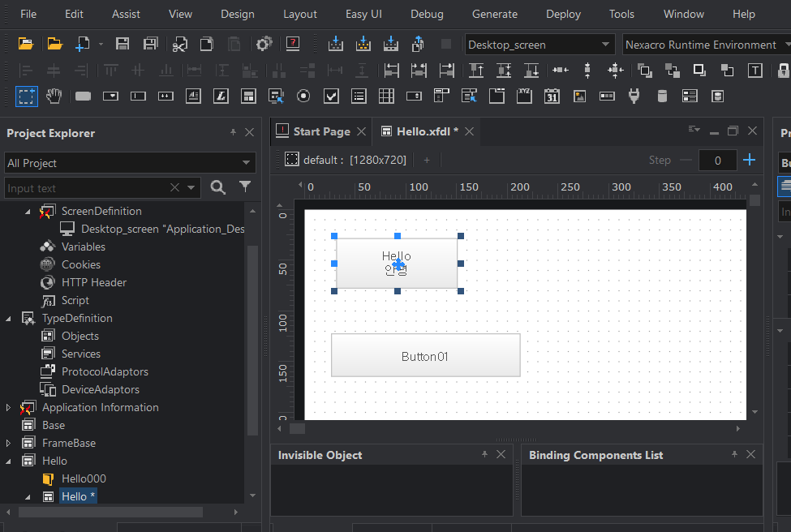
Task: Open the Nexacro Runtime Environment dropdown
Action: tap(707, 45)
